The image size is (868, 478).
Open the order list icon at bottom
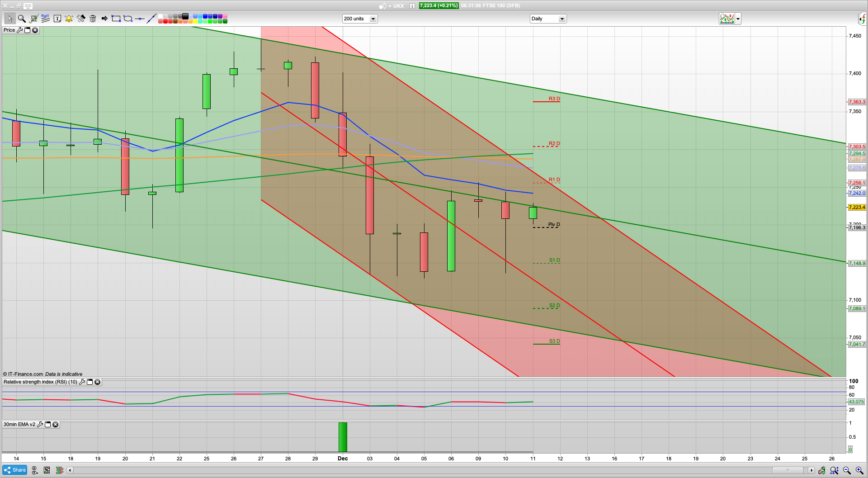click(47, 470)
